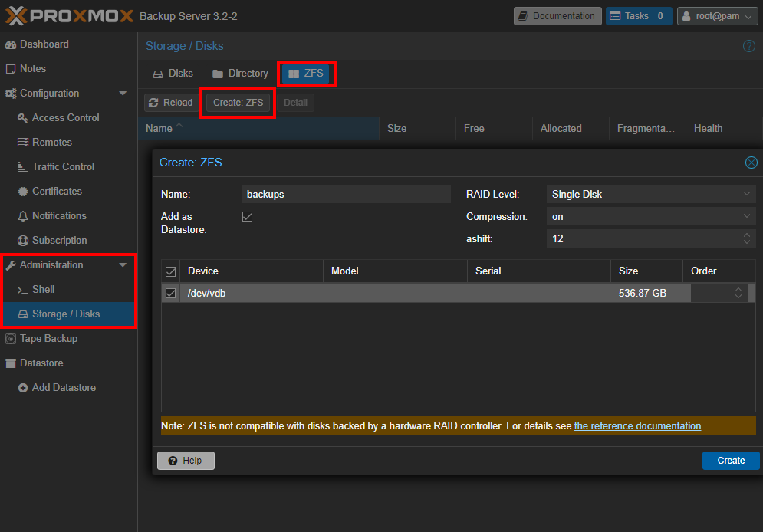This screenshot has width=763, height=532.
Task: Open the Tasks list
Action: [639, 16]
